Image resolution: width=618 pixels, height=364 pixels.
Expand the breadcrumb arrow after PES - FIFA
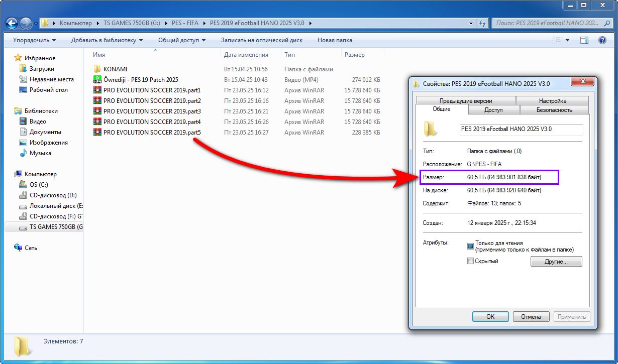click(205, 23)
